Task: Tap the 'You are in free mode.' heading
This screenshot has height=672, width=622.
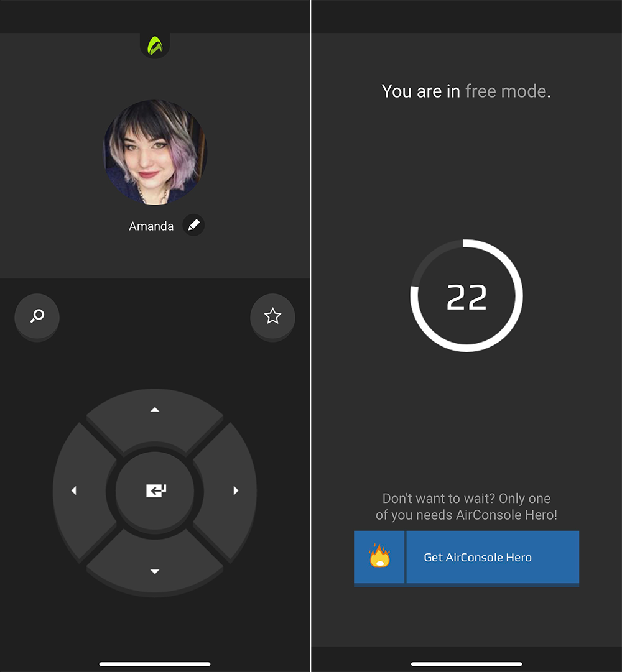Action: coord(466,91)
